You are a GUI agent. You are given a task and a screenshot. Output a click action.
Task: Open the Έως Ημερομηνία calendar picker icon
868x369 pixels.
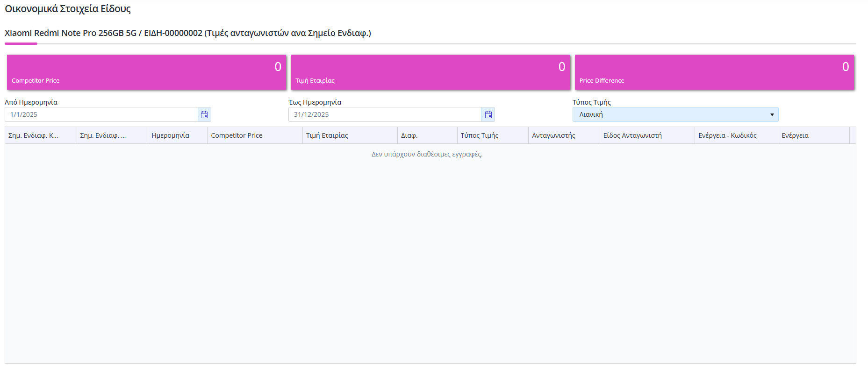click(x=488, y=114)
